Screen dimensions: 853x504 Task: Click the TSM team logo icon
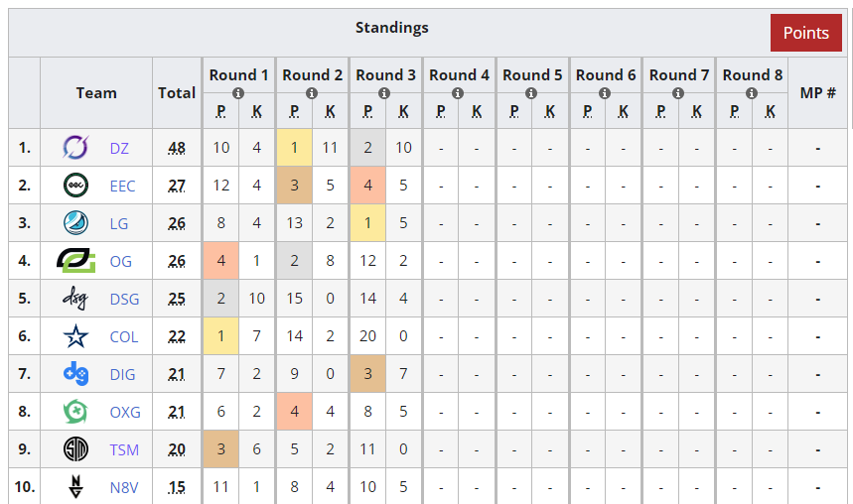[x=75, y=449]
